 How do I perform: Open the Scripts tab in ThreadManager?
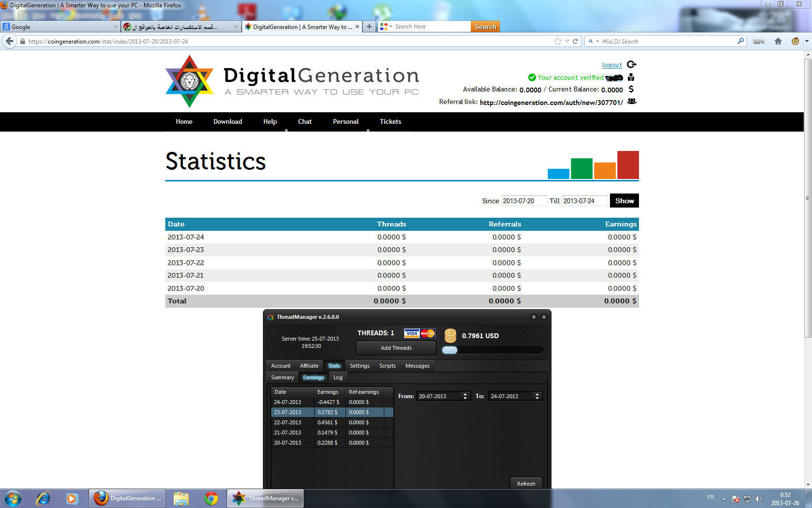tap(388, 366)
